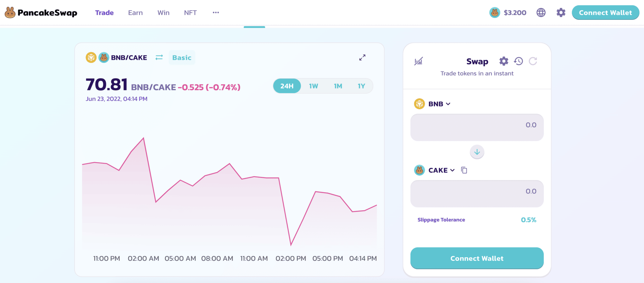The image size is (644, 283).
Task: Open the language globe selector
Action: click(541, 13)
